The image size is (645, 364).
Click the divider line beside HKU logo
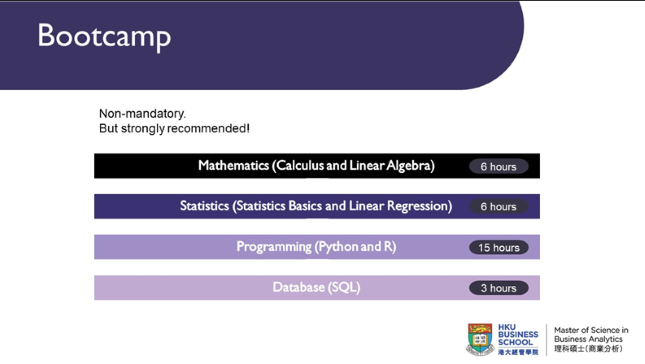[546, 339]
